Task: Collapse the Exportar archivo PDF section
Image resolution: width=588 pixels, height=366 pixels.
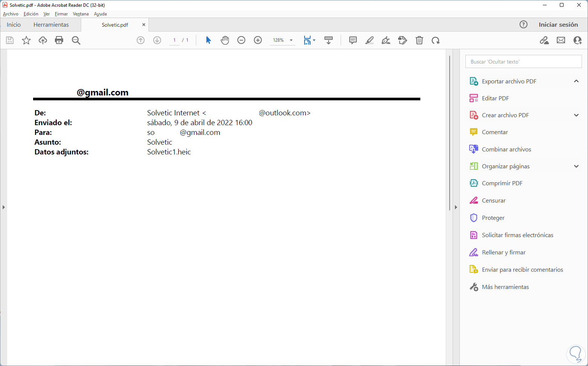Action: point(576,81)
